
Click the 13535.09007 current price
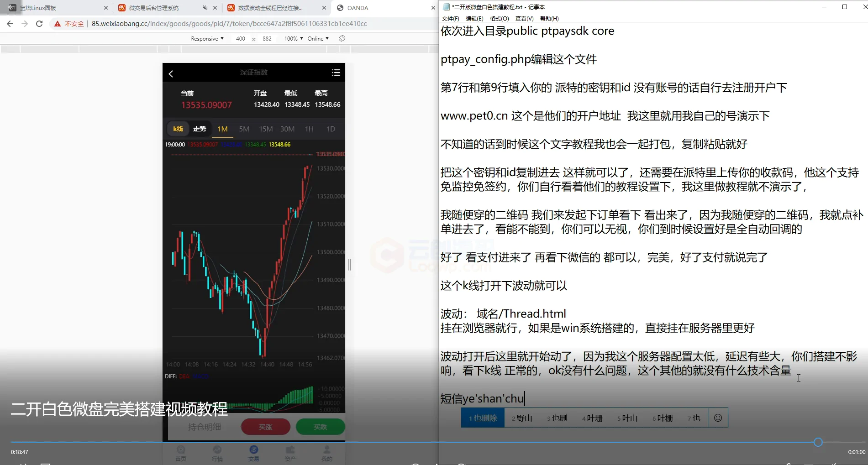click(x=206, y=105)
